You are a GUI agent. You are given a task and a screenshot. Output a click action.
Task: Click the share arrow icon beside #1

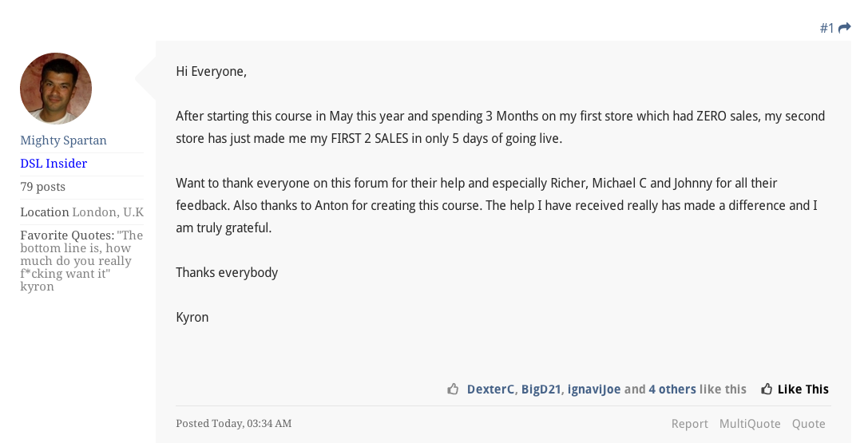[844, 28]
